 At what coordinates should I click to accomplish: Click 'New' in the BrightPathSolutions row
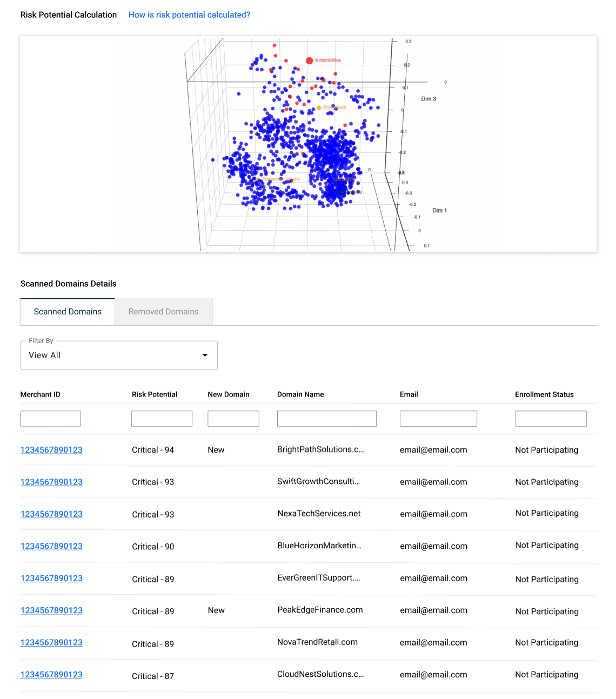[216, 450]
